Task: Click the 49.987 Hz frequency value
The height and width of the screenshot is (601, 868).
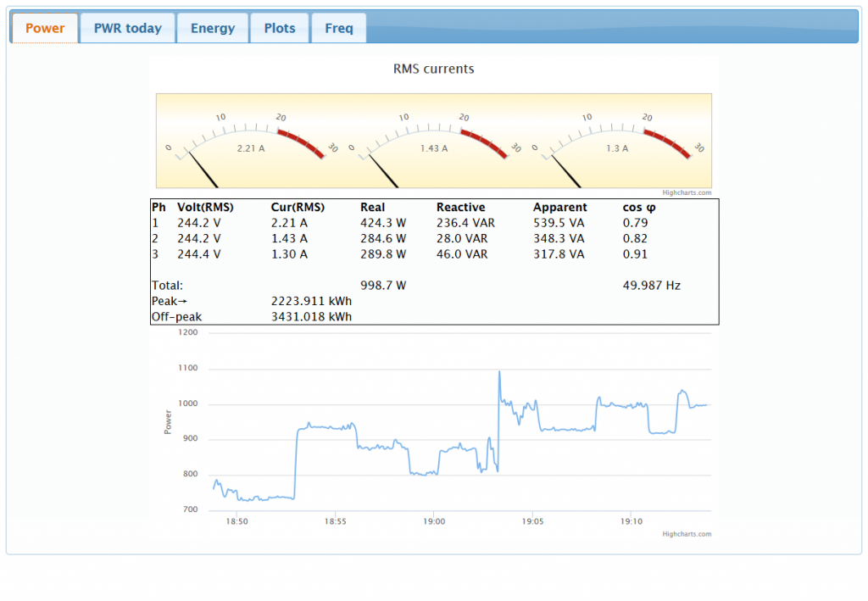Action: pyautogui.click(x=652, y=286)
